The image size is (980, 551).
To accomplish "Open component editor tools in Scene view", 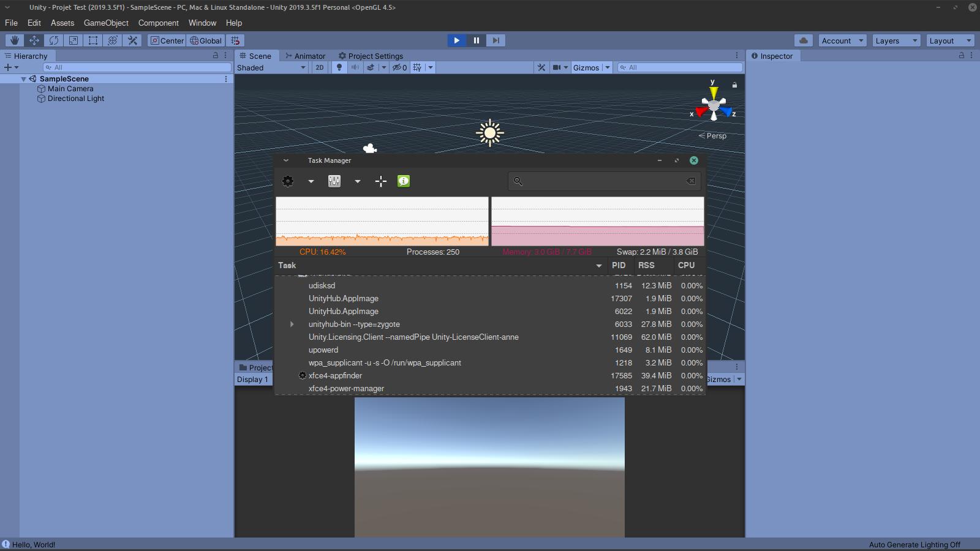I will pos(541,67).
